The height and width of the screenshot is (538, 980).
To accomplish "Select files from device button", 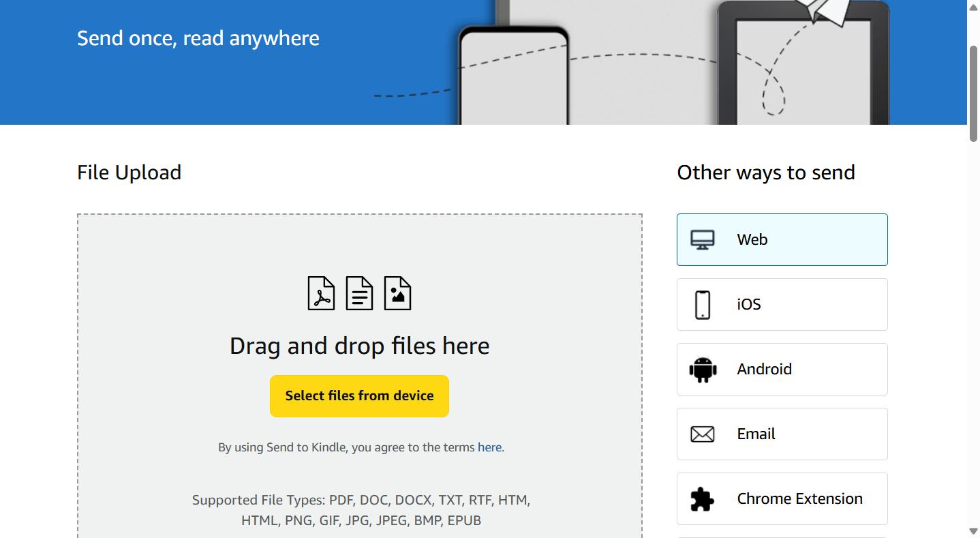I will coord(359,396).
